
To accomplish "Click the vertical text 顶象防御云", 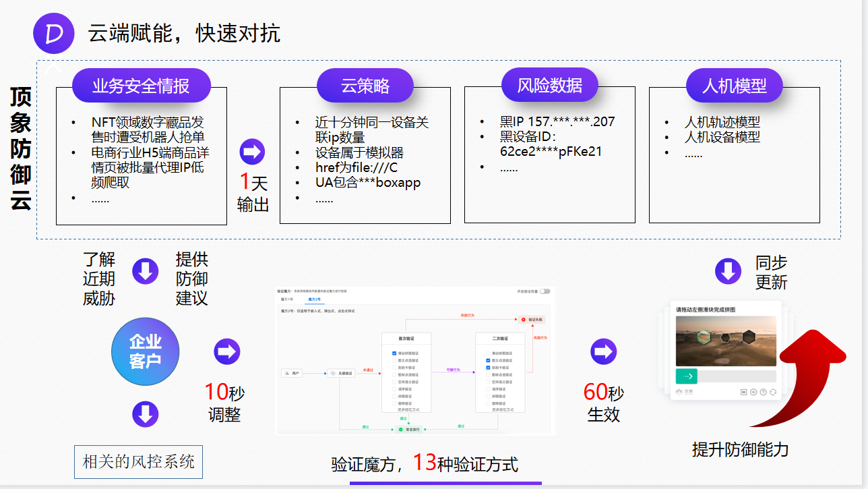I will pos(21,148).
